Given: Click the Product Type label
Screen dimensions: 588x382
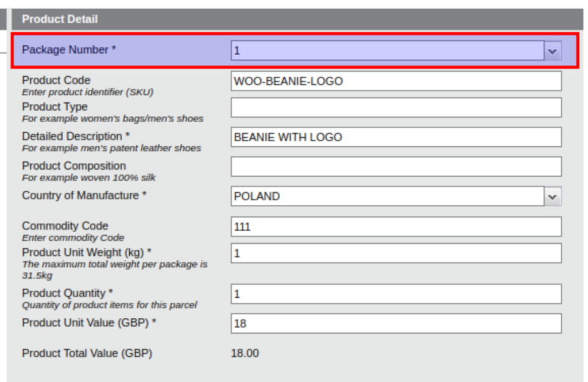Looking at the screenshot, I should tap(55, 107).
